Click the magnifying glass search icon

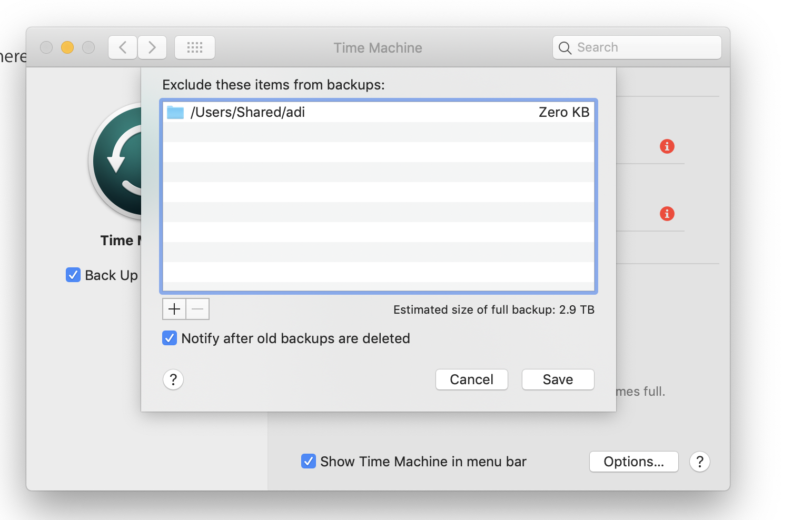565,48
